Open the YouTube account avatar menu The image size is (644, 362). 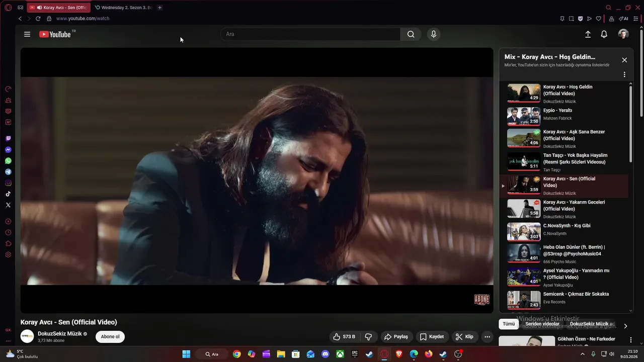click(x=623, y=34)
